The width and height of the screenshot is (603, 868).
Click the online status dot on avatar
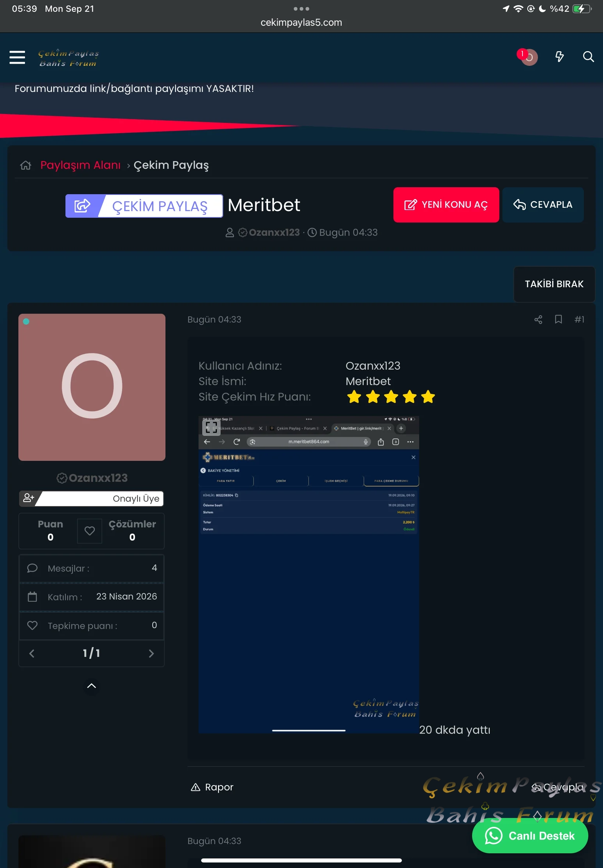[26, 321]
